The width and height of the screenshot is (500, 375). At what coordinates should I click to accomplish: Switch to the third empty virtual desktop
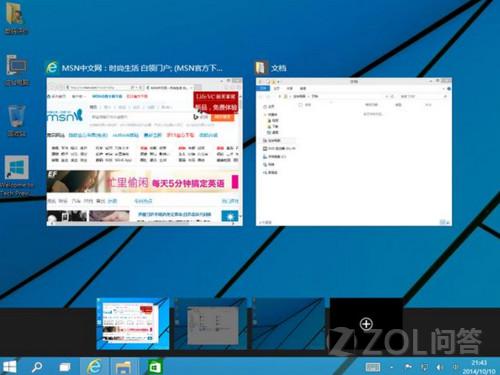click(x=288, y=324)
